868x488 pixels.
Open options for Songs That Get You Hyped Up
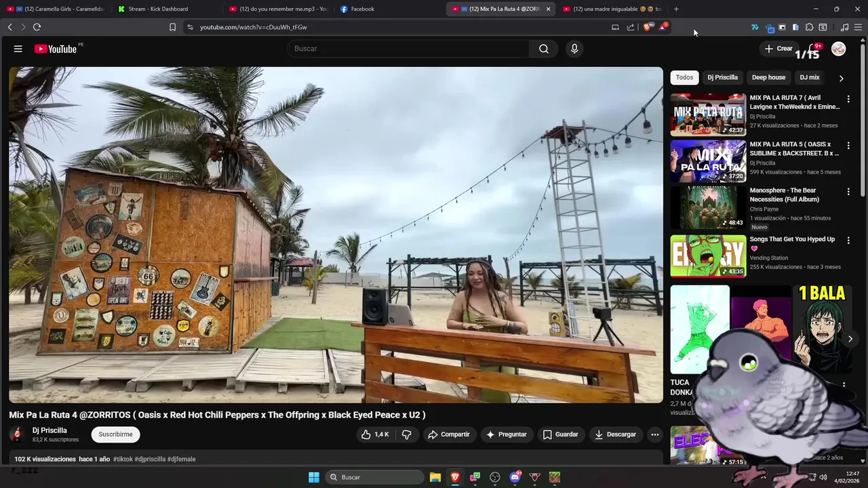click(848, 241)
